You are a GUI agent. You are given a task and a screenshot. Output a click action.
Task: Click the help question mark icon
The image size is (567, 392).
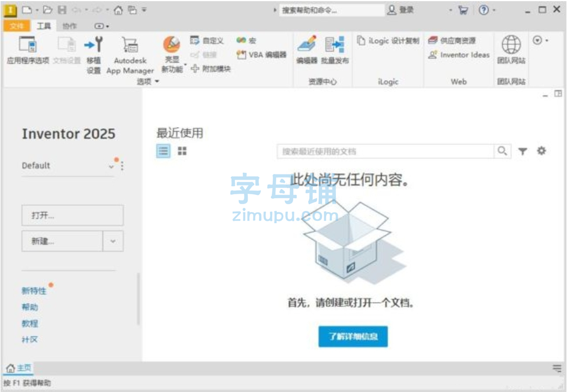tap(483, 10)
